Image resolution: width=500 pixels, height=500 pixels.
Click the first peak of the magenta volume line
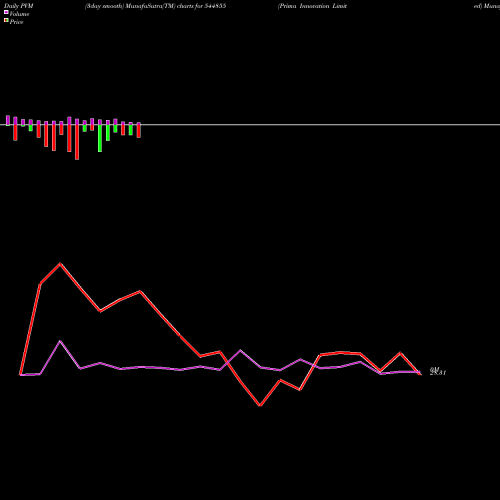tap(60, 341)
